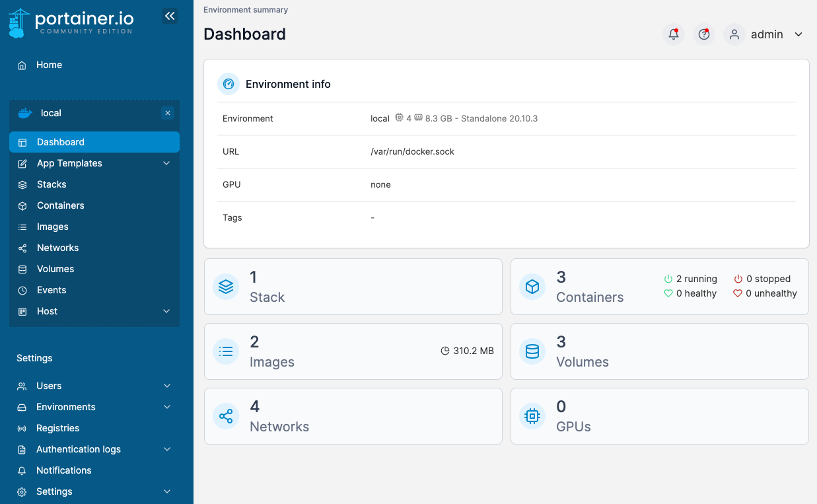Click the Images list icon on dashboard

pos(226,351)
